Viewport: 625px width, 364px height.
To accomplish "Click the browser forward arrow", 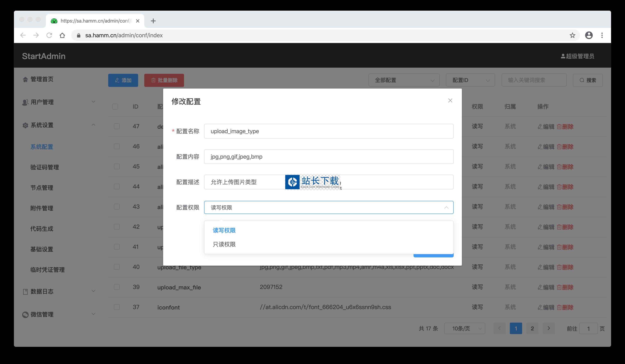I will point(36,35).
